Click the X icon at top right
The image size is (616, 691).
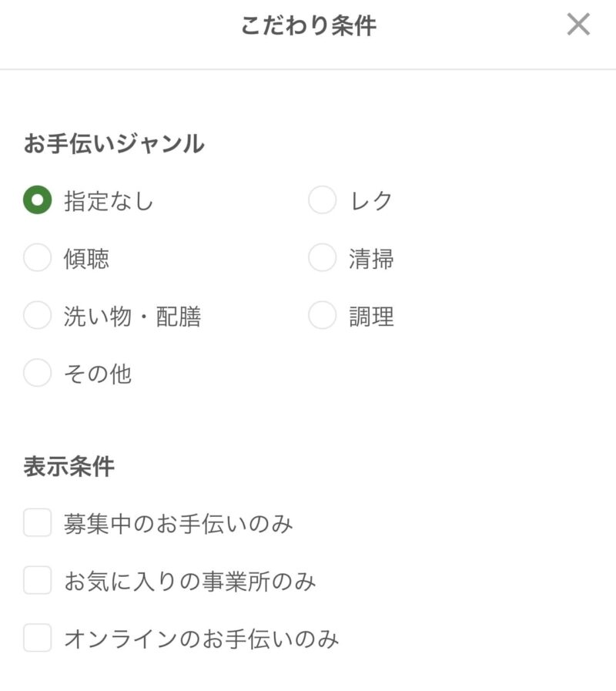pyautogui.click(x=577, y=25)
